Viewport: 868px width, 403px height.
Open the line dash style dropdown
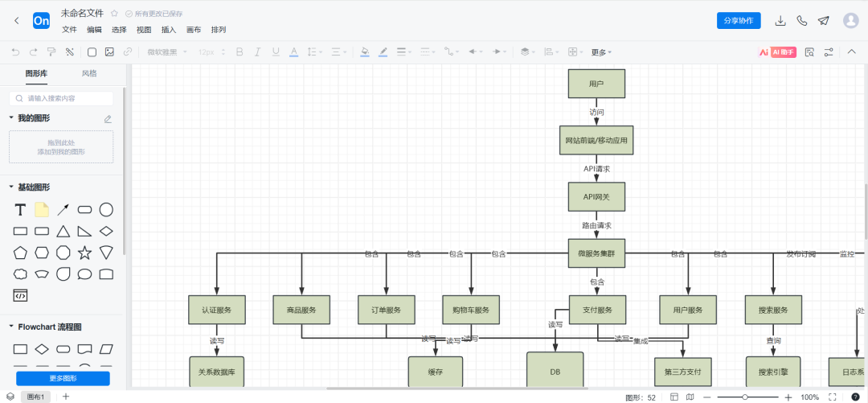click(428, 52)
